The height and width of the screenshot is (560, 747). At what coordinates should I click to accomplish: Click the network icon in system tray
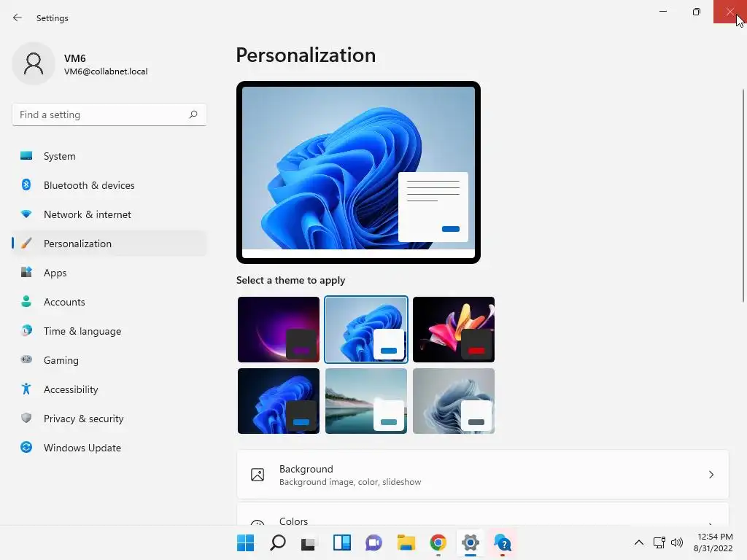click(659, 542)
